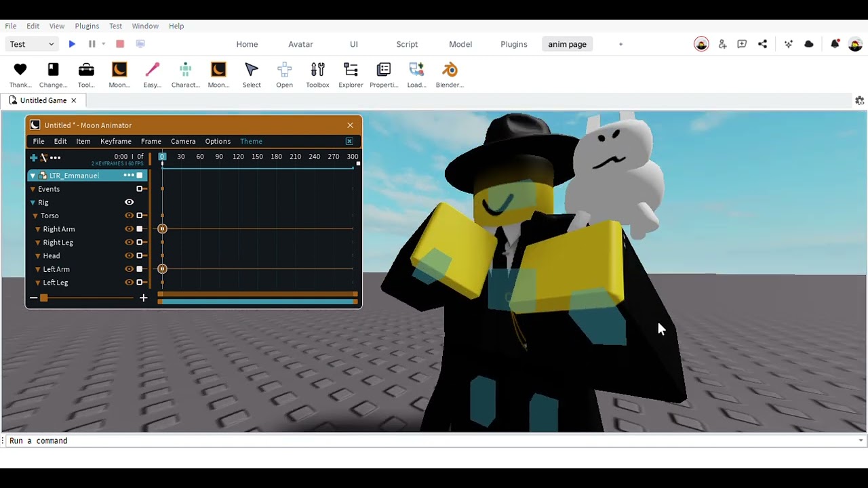Open the Keyframe menu in Moon Animator

116,141
